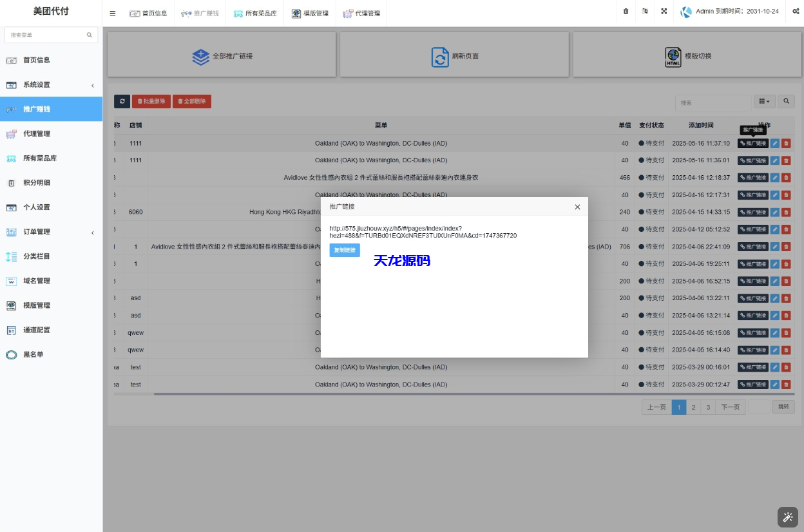Screen dimensions: 804x532
Task: Click the floating theme icon at bottom right
Action: point(787,517)
